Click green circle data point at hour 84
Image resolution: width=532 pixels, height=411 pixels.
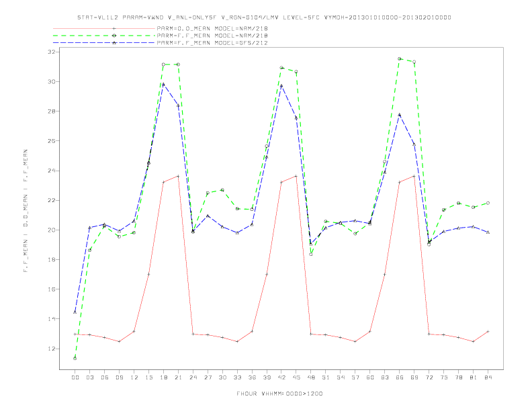(x=488, y=203)
